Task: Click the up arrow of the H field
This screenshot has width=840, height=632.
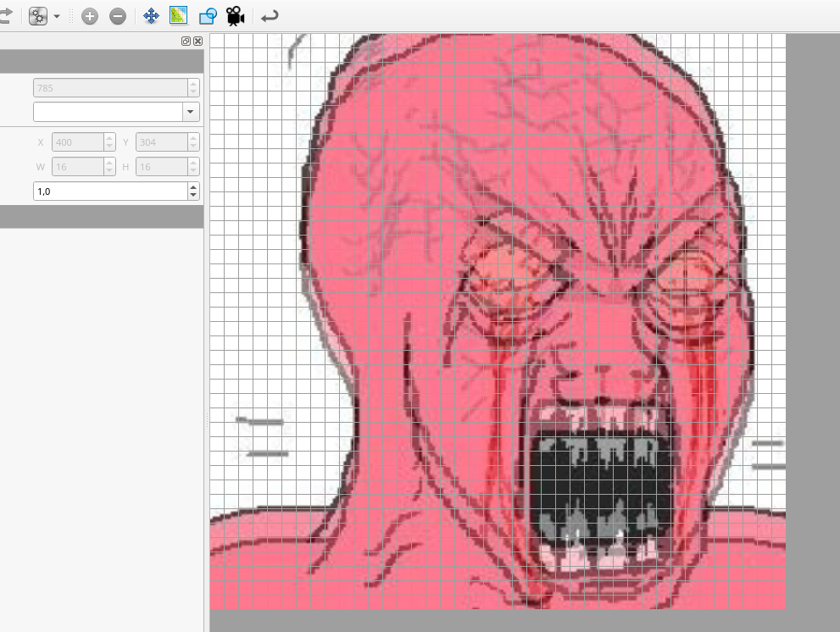Action: [193, 163]
